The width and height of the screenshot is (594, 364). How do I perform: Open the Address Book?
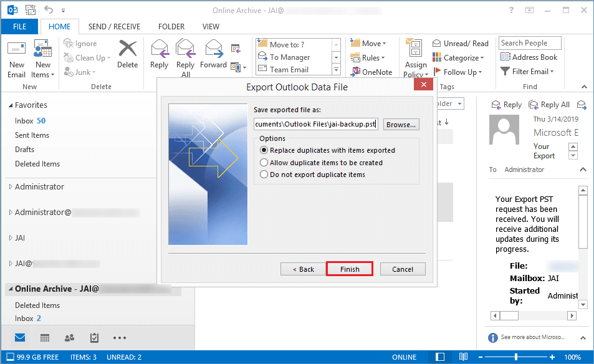(x=529, y=57)
